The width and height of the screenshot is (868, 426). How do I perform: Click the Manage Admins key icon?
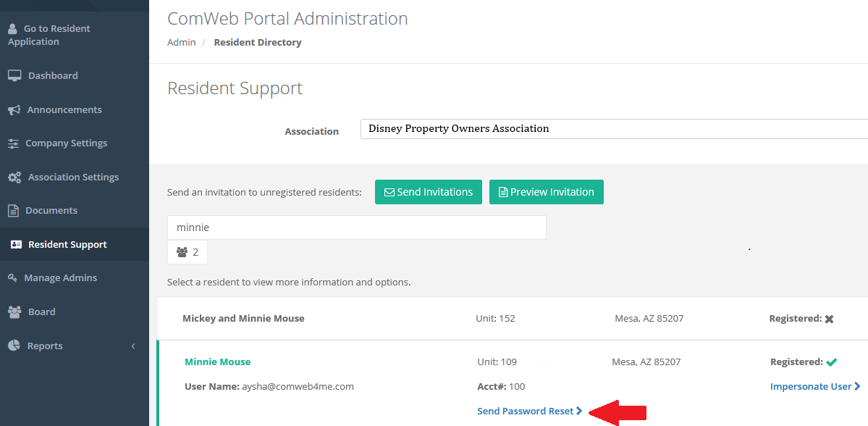click(x=12, y=278)
